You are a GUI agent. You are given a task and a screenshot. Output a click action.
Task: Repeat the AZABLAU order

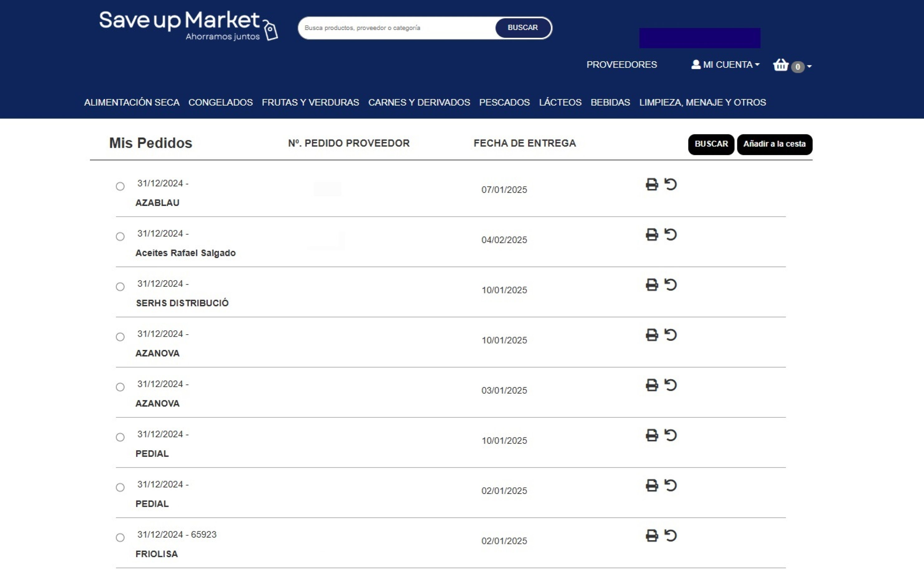[x=671, y=184]
